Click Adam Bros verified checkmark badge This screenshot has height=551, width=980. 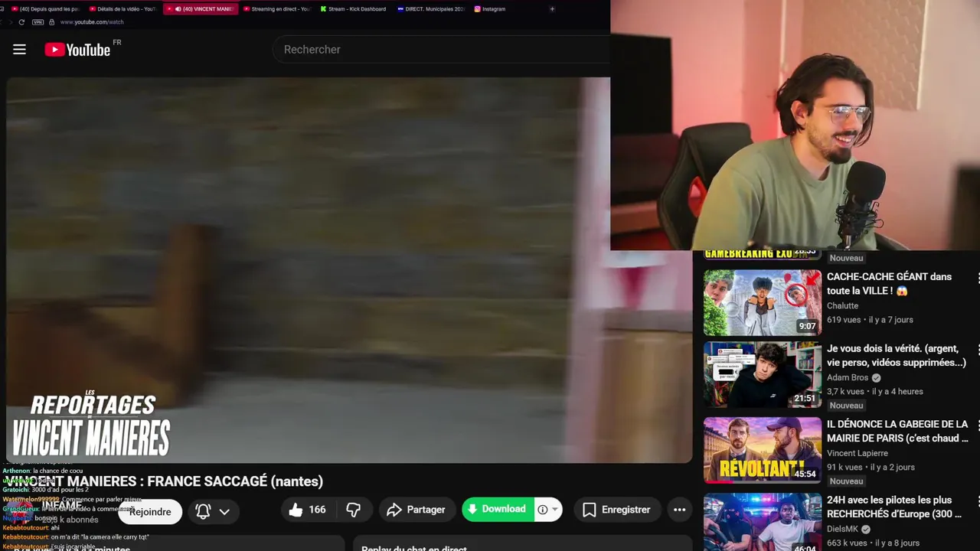point(876,378)
